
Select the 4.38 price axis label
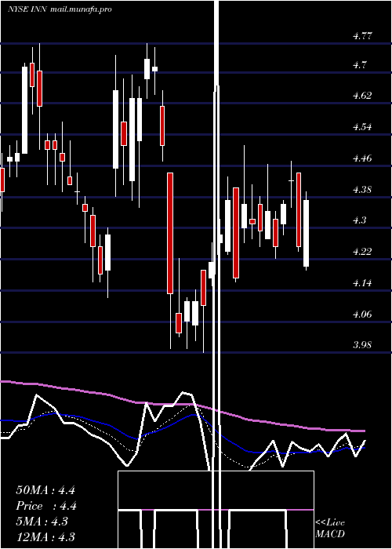click(x=362, y=190)
